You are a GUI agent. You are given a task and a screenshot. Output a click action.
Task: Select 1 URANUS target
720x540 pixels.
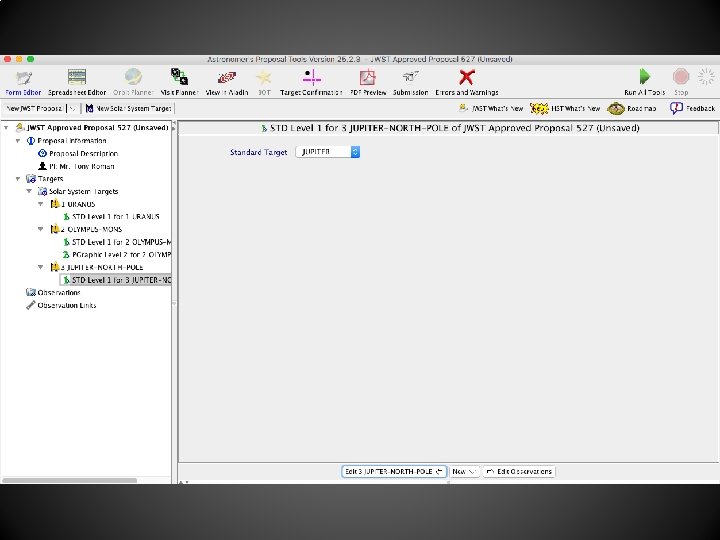(73, 204)
